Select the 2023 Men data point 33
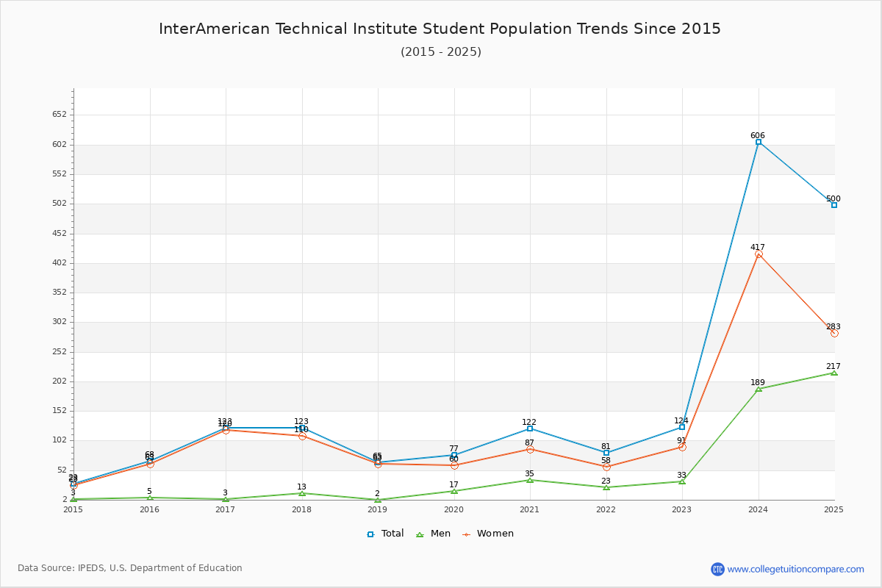 [682, 481]
